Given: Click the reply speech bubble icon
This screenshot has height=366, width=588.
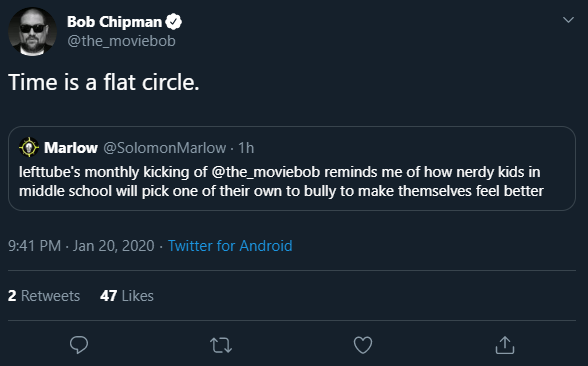Looking at the screenshot, I should tap(79, 345).
